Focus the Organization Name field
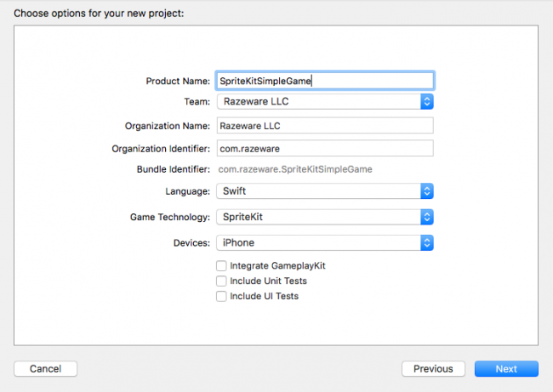The width and height of the screenshot is (553, 392). tap(325, 125)
